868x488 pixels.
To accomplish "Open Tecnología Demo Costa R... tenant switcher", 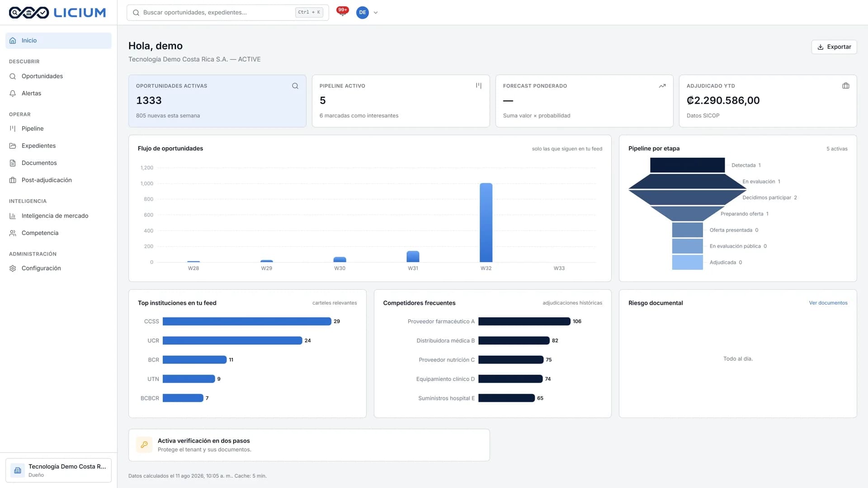I will (58, 470).
